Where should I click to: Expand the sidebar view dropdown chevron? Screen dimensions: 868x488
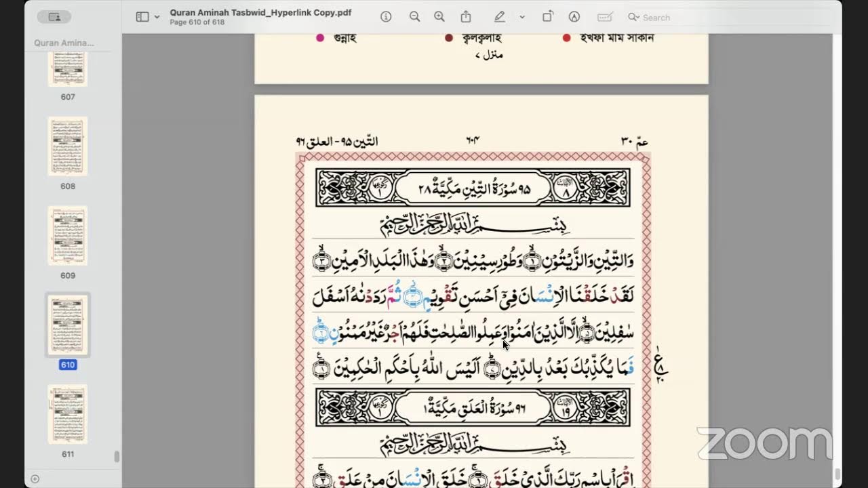157,17
